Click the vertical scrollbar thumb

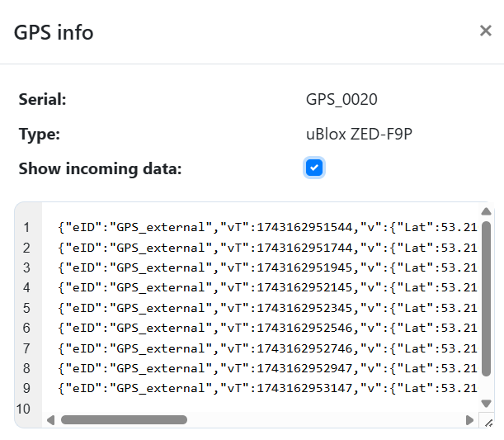486,305
